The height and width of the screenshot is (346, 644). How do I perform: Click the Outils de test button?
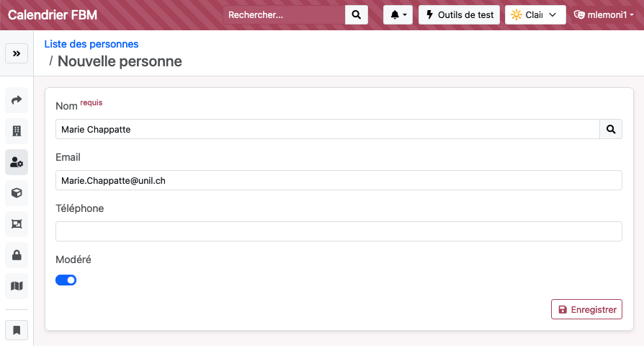459,15
